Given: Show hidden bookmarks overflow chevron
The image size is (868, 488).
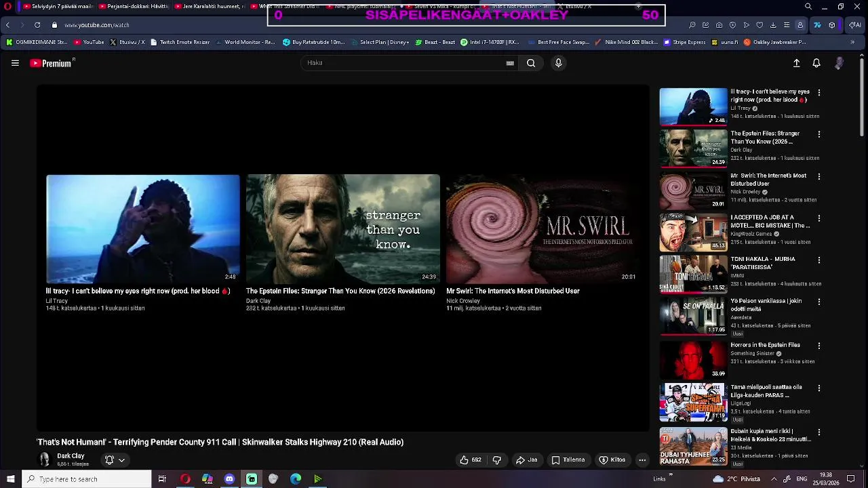Looking at the screenshot, I should pyautogui.click(x=852, y=42).
